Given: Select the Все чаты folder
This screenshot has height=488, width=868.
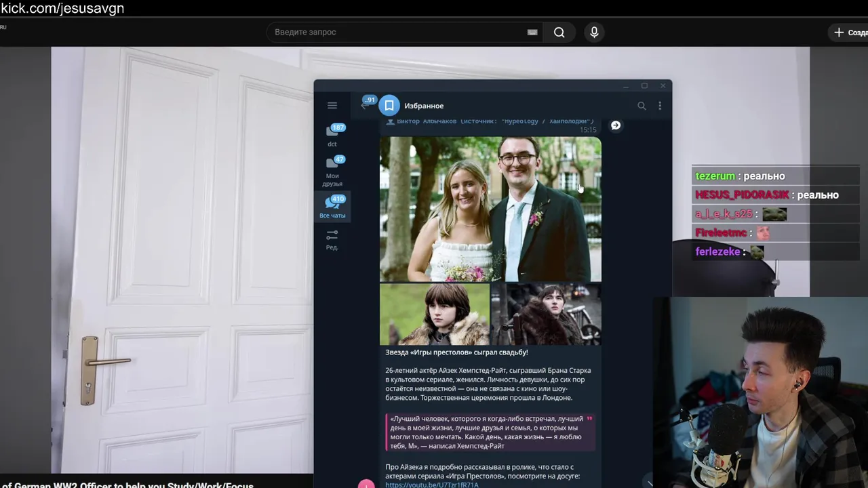Looking at the screenshot, I should 332,207.
